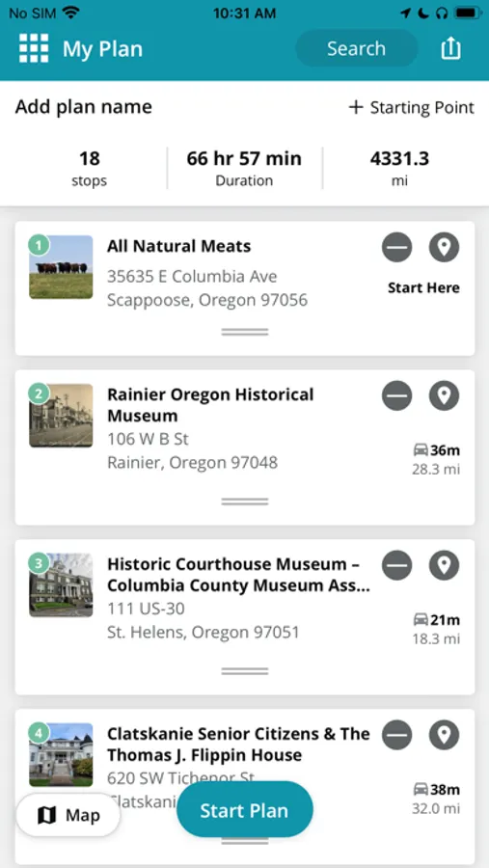Open the grid menu icon
The image size is (489, 868).
click(x=34, y=48)
